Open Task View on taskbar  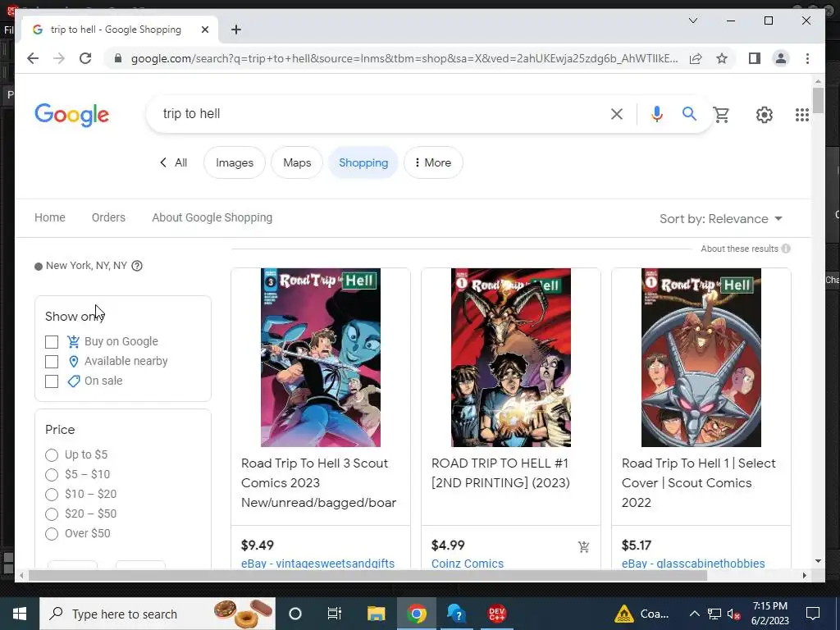pyautogui.click(x=335, y=614)
